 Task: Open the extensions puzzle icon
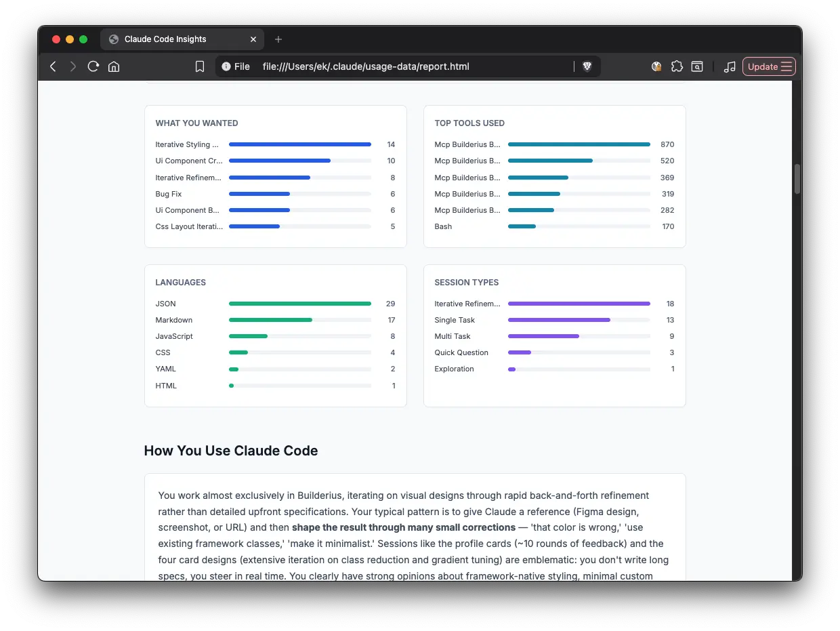click(677, 66)
